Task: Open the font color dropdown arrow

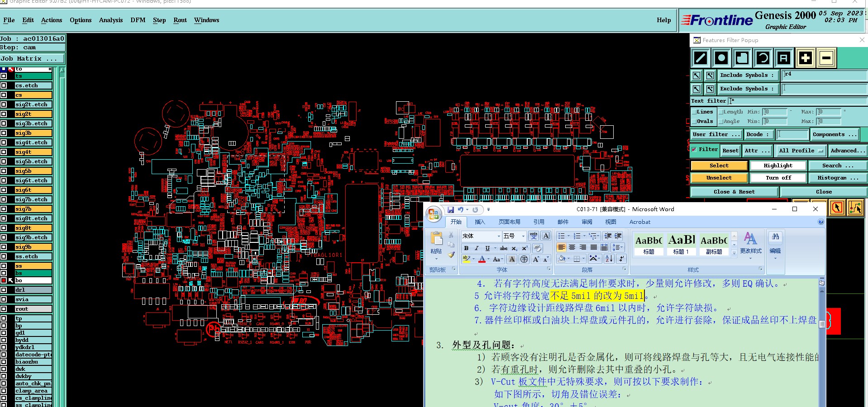Action: [488, 260]
